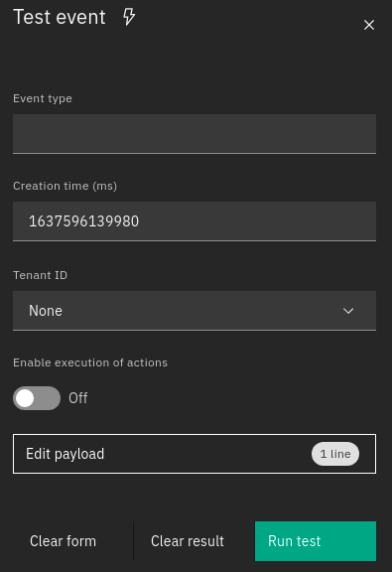Click the Event type label
392x572 pixels.
[43, 99]
